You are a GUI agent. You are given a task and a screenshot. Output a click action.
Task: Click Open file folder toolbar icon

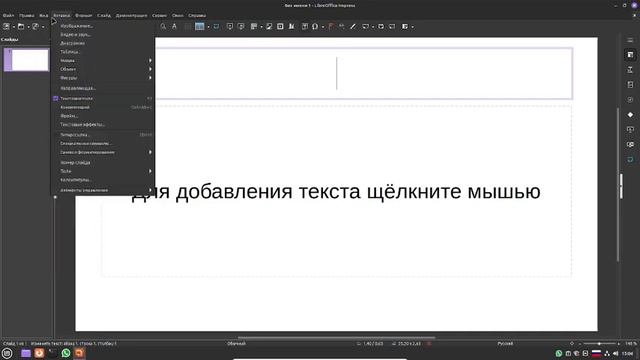(21, 27)
